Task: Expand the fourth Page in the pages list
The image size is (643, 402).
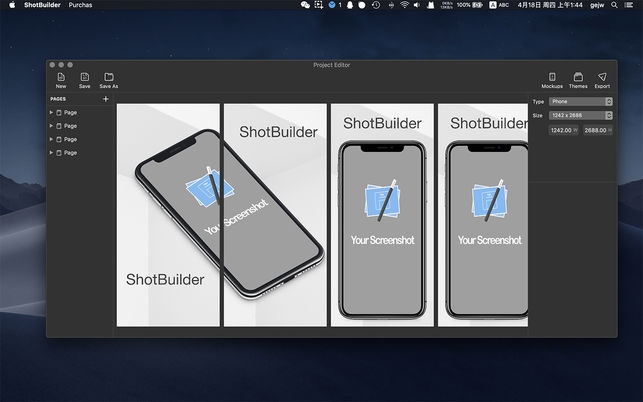Action: coord(51,153)
